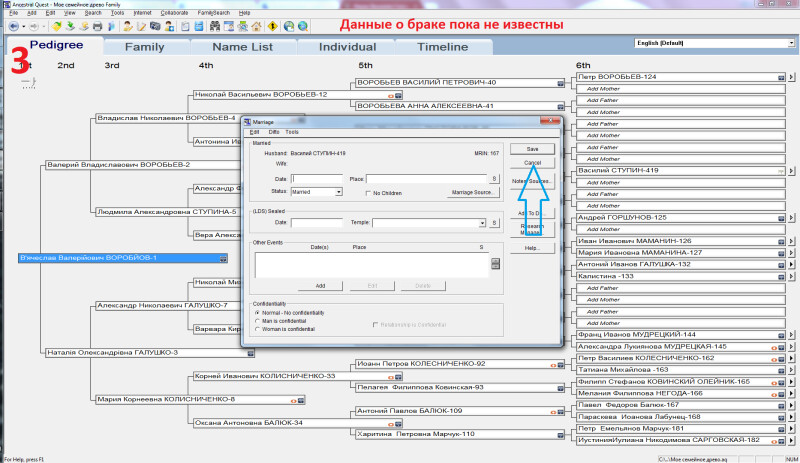800x463 pixels.
Task: Select Woman is confidential radio button
Action: pos(257,329)
